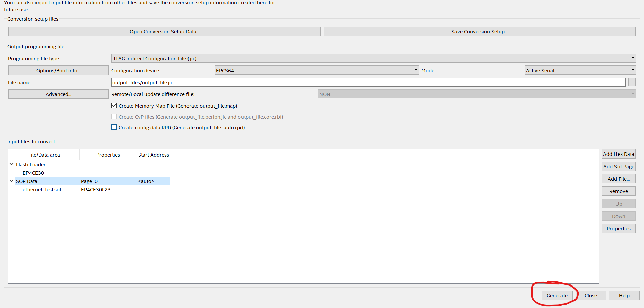Collapse the SOF Data tree node

click(12, 181)
